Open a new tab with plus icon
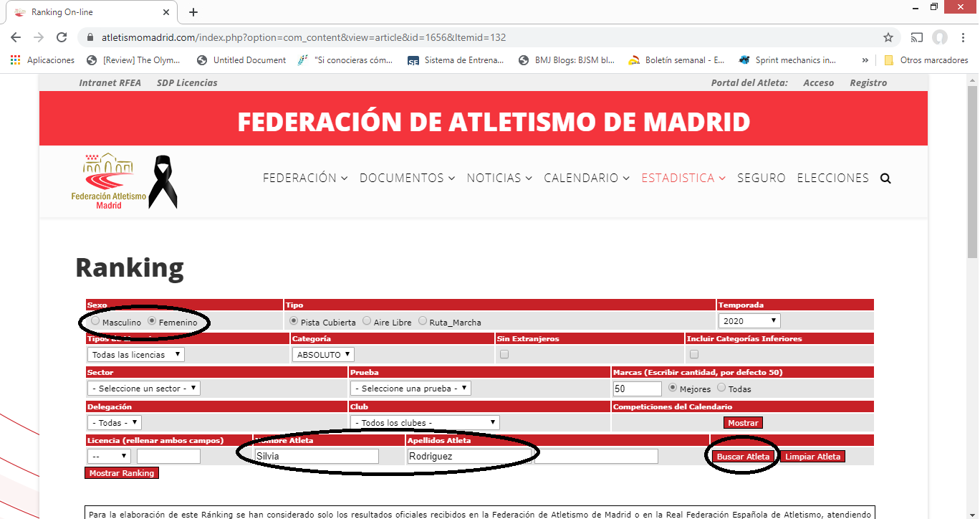The height and width of the screenshot is (519, 980). coord(193,12)
